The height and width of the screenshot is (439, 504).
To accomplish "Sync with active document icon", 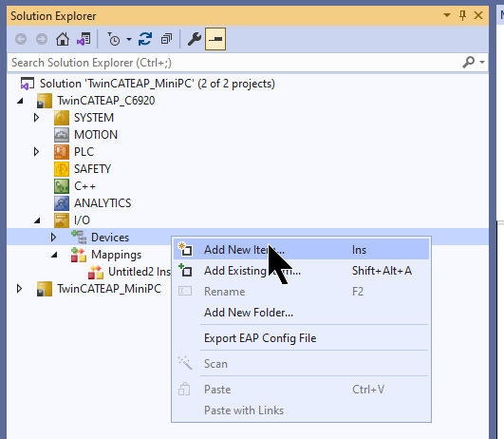I will pyautogui.click(x=145, y=39).
